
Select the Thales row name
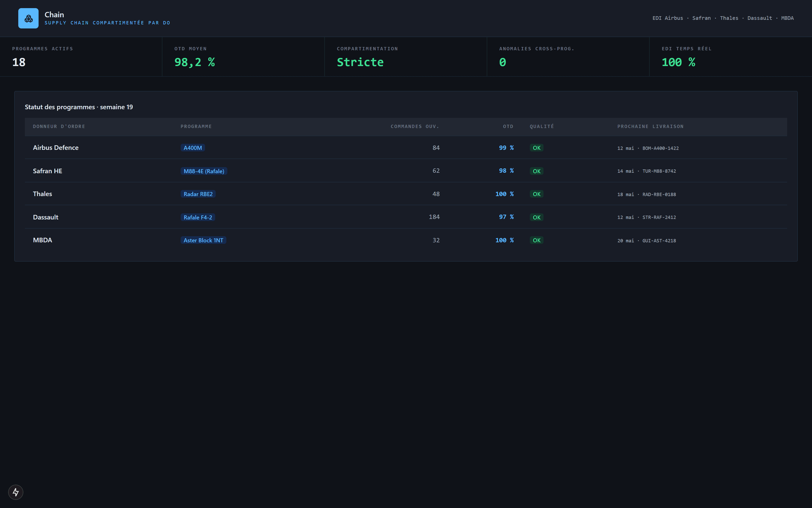click(42, 194)
